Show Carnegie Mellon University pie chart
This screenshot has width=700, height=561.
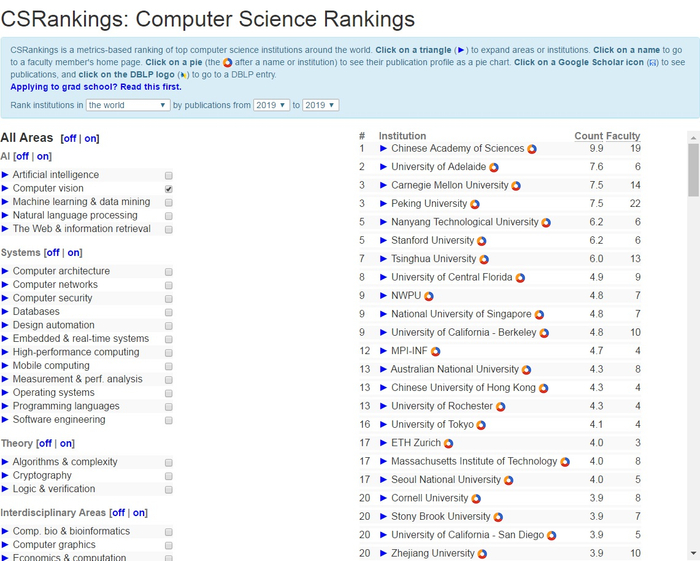click(x=516, y=186)
